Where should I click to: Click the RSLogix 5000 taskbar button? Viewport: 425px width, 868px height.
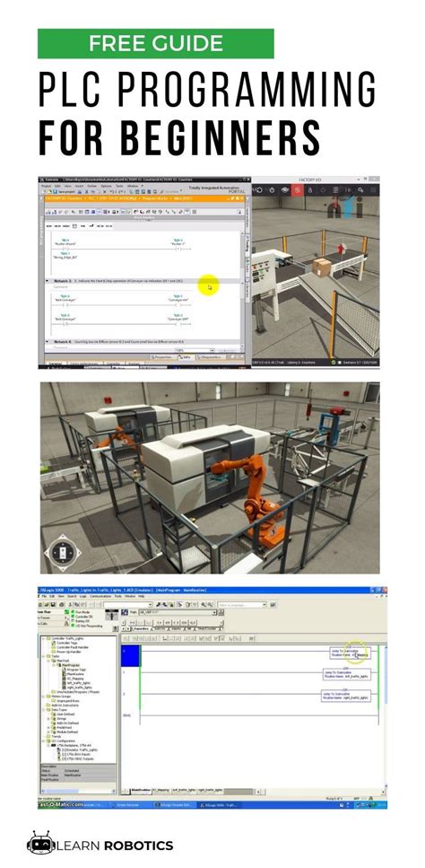(x=218, y=803)
